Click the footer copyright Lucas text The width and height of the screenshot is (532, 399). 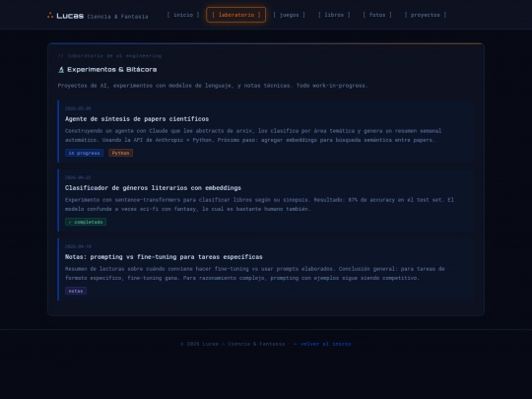[233, 344]
